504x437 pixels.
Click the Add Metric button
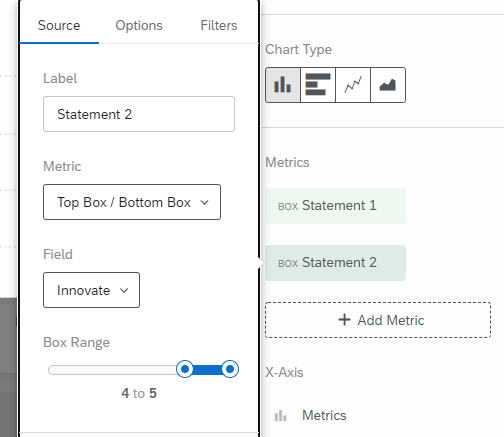[378, 320]
